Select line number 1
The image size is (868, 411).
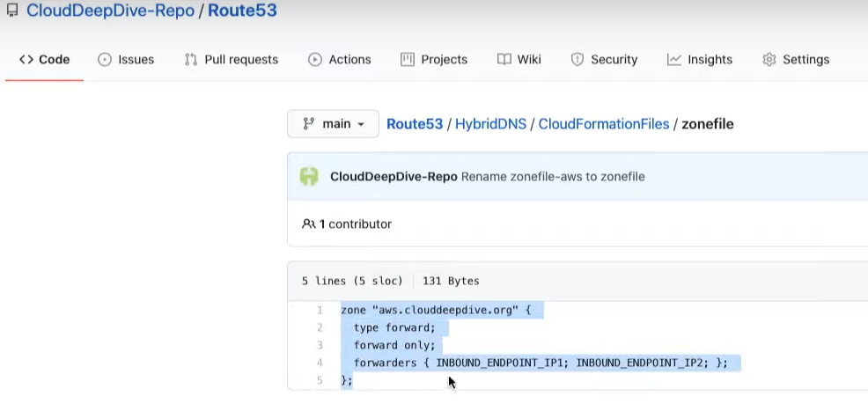coord(320,311)
